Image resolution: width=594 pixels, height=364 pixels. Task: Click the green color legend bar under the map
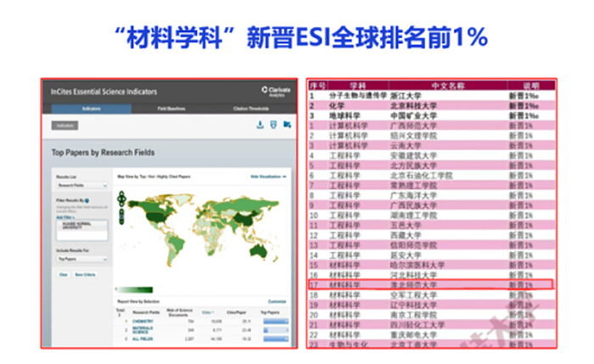pyautogui.click(x=135, y=290)
